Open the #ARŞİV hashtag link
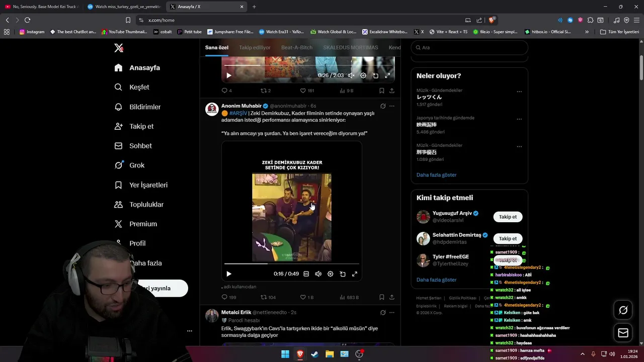The width and height of the screenshot is (644, 362). [238, 113]
